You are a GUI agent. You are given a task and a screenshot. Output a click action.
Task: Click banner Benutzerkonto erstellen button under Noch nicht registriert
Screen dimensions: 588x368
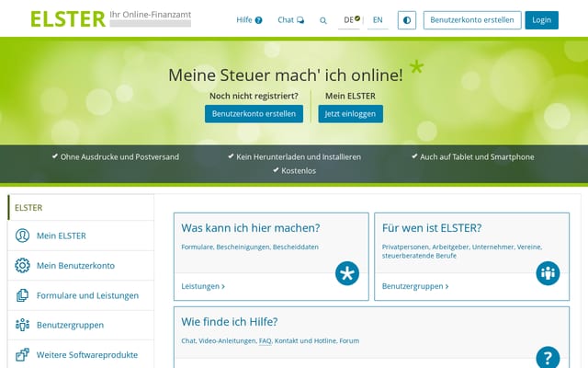click(x=254, y=114)
